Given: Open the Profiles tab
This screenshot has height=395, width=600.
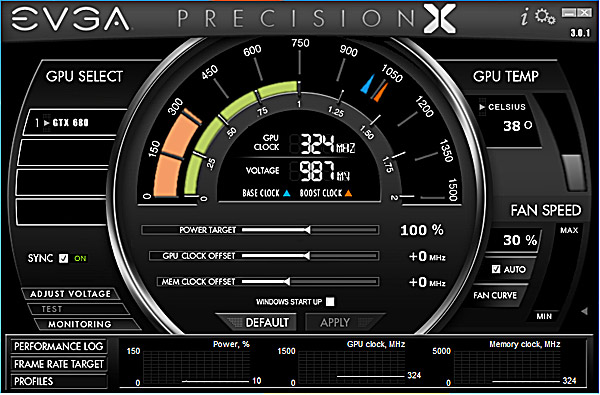Looking at the screenshot, I should (x=59, y=381).
